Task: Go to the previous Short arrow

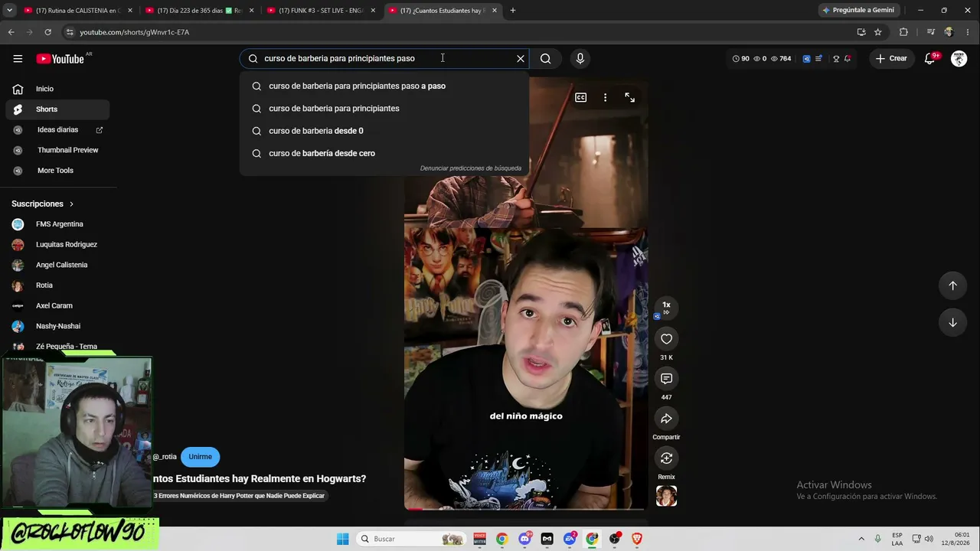Action: coord(952,285)
